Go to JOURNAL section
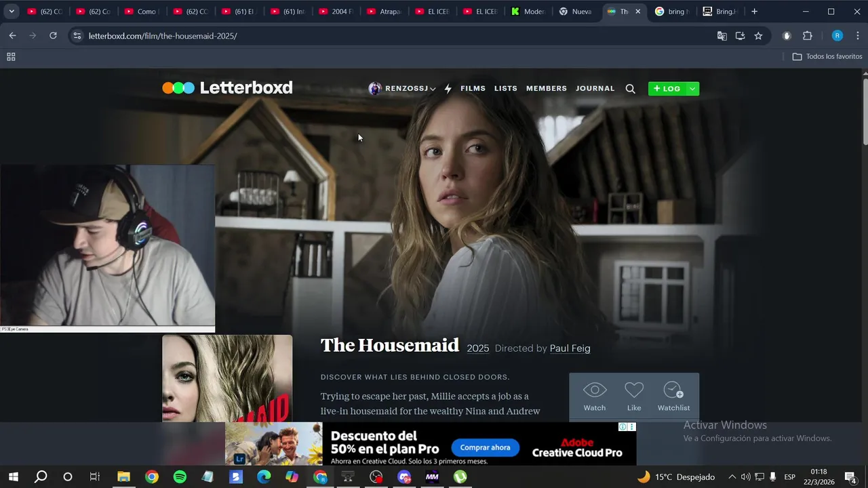Screen dimensions: 868x488 pos(595,89)
